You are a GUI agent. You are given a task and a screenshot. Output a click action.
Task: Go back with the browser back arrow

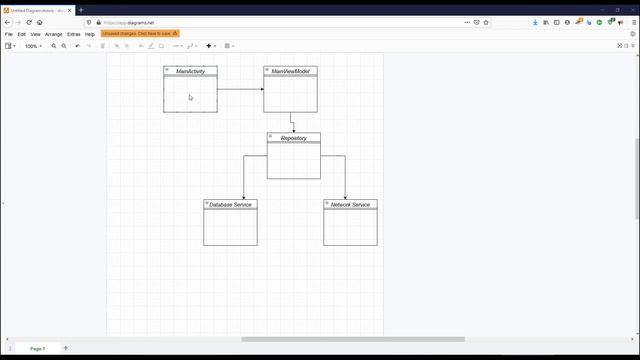point(8,22)
